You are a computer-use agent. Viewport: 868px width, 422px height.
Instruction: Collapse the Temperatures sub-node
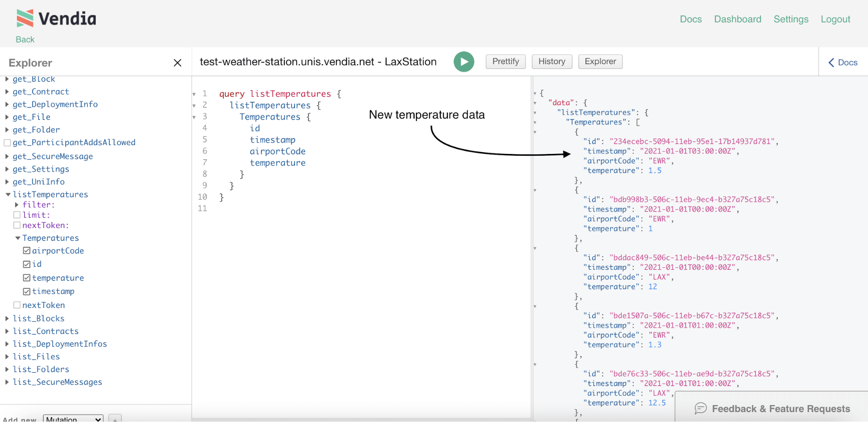click(x=18, y=238)
